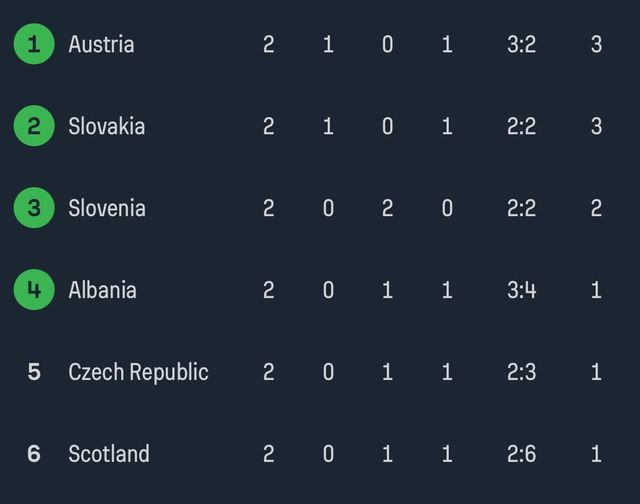Select the Czech Republic team name
Image resolution: width=640 pixels, height=504 pixels.
(x=138, y=372)
